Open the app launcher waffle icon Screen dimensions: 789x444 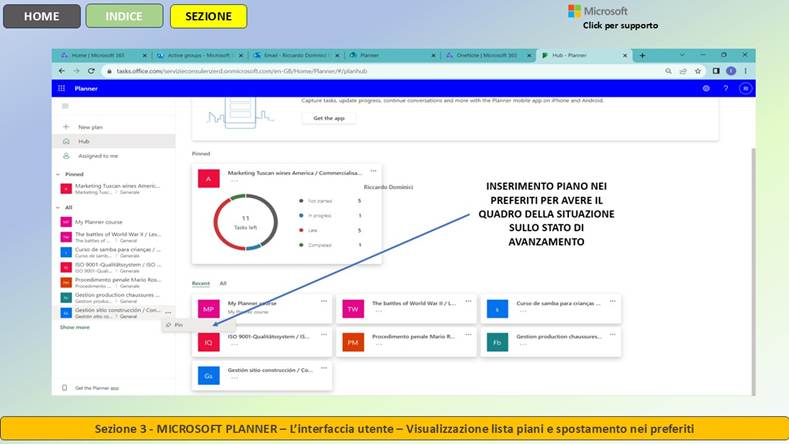click(x=61, y=88)
